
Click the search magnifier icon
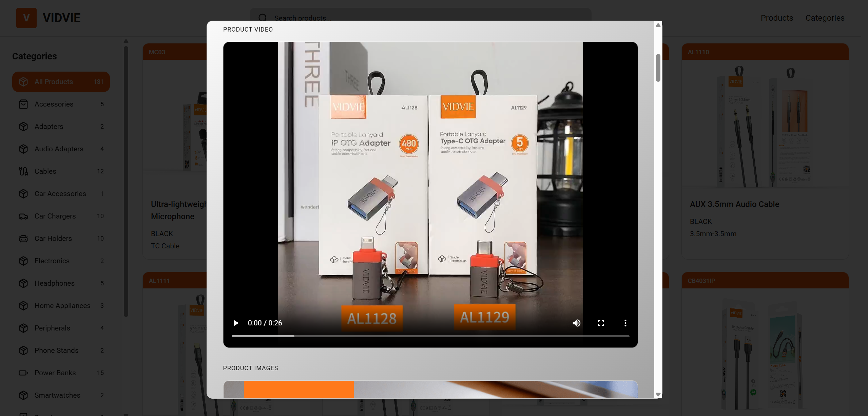(x=263, y=18)
